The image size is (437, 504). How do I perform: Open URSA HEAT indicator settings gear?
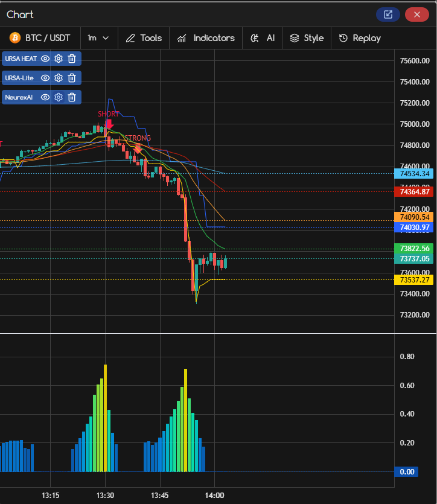[x=59, y=59]
